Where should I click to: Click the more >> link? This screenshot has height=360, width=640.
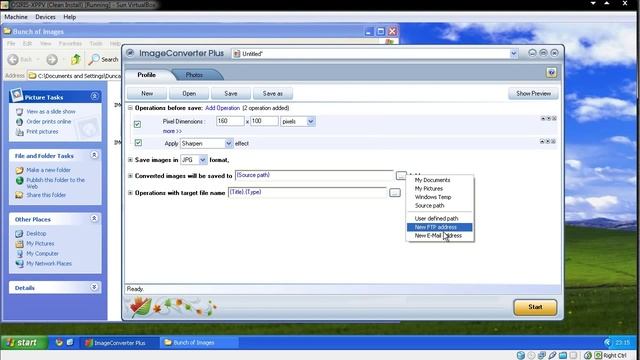[x=172, y=131]
